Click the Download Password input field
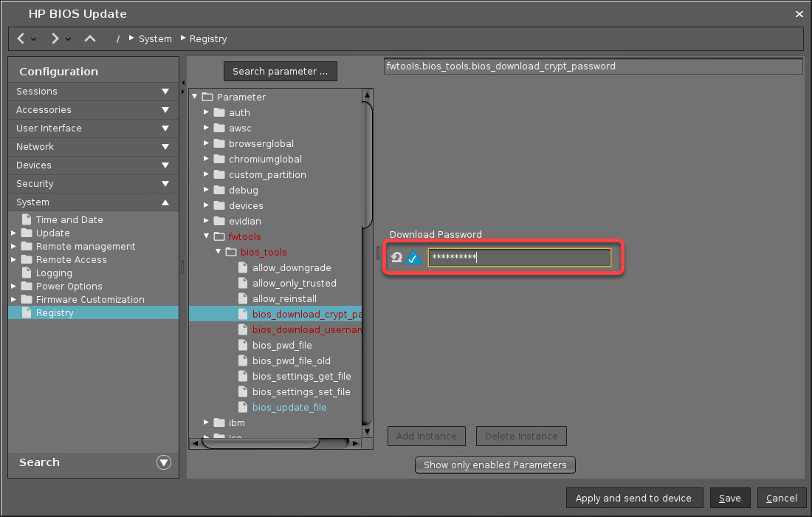 click(519, 258)
